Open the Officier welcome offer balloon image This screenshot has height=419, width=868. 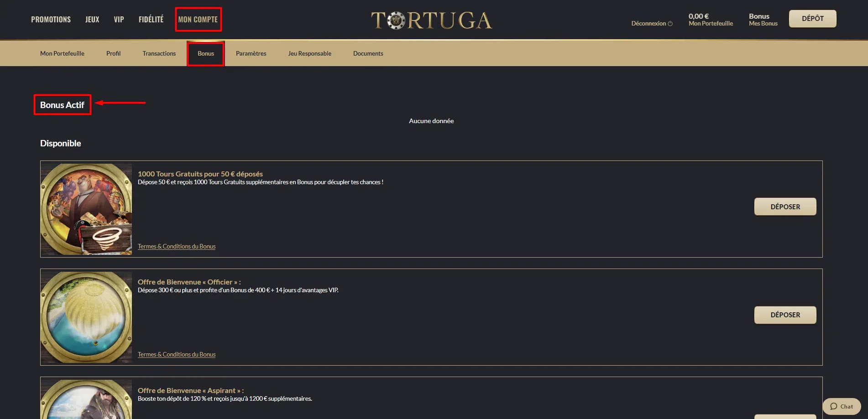coord(86,317)
